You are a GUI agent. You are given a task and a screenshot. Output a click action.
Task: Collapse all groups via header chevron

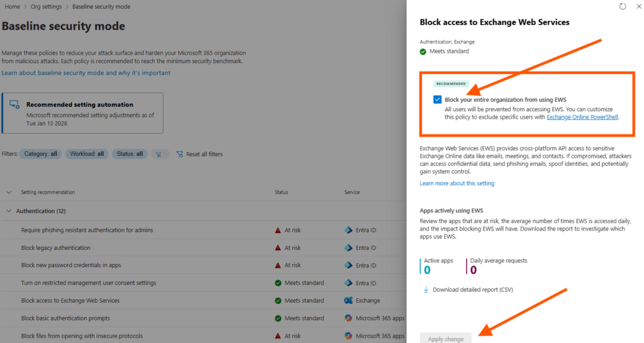point(9,192)
